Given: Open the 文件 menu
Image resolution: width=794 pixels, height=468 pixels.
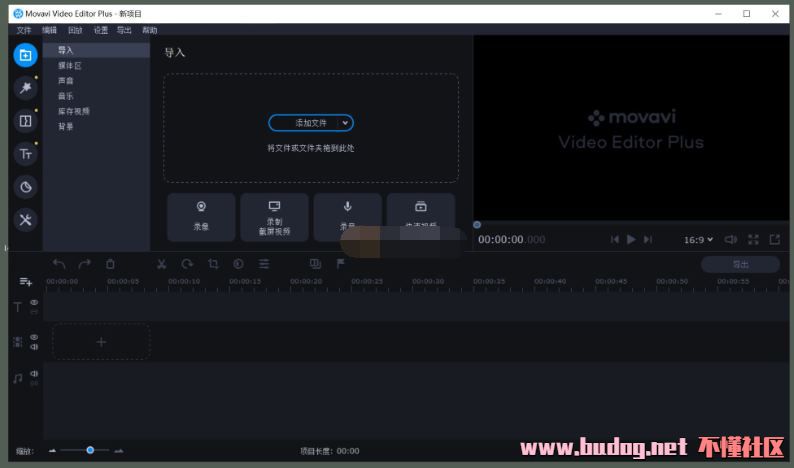Looking at the screenshot, I should pyautogui.click(x=24, y=30).
